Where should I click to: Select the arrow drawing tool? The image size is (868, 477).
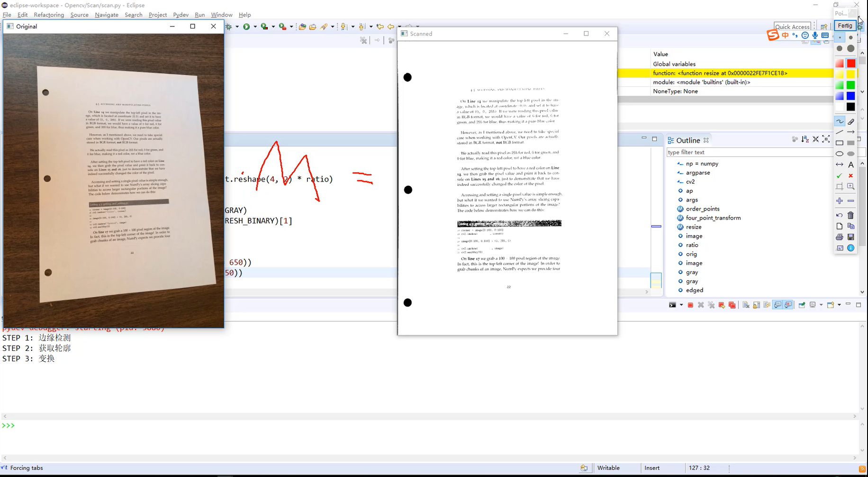851,132
